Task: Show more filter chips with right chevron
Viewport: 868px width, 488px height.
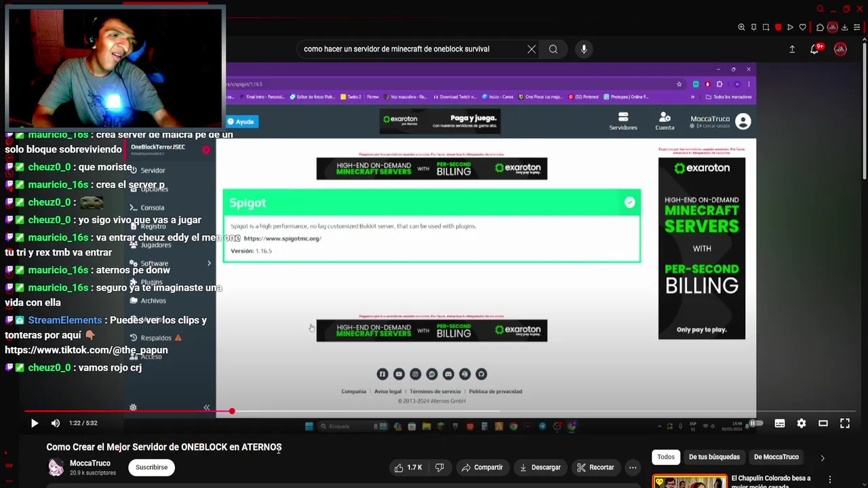Action: (823, 458)
